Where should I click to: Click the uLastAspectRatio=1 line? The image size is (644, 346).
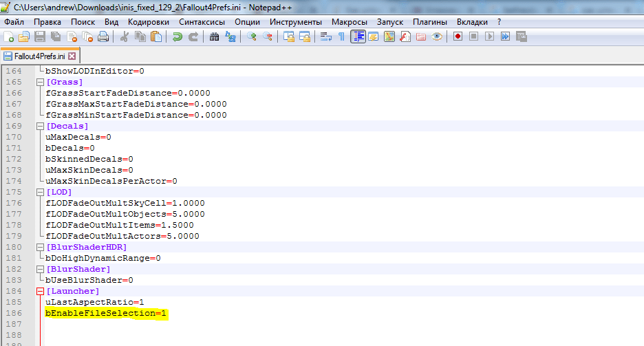click(x=95, y=302)
